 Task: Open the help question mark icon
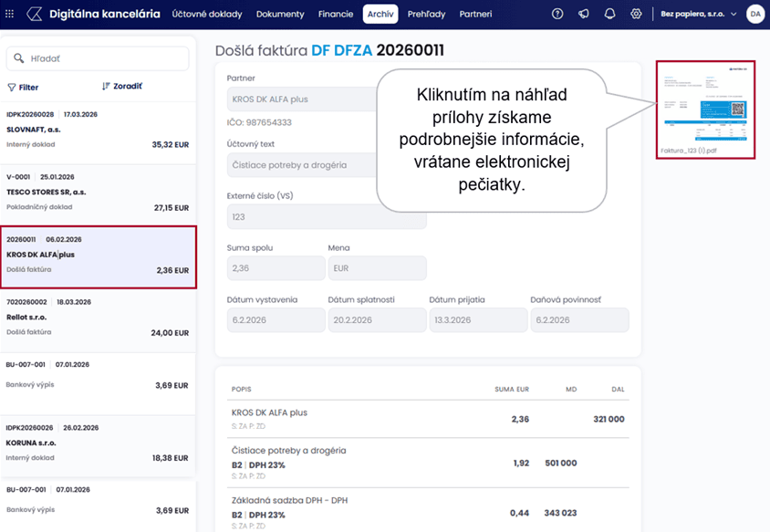(557, 14)
